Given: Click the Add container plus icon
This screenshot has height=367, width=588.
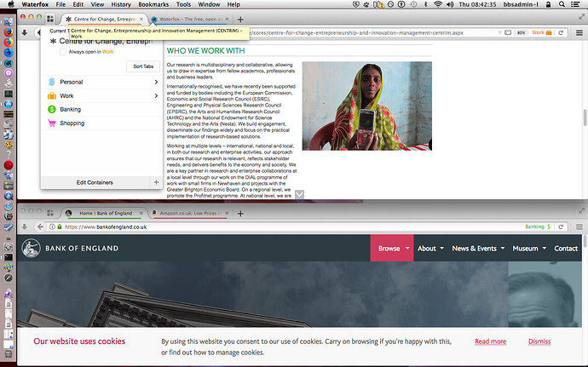Looking at the screenshot, I should click(x=157, y=182).
